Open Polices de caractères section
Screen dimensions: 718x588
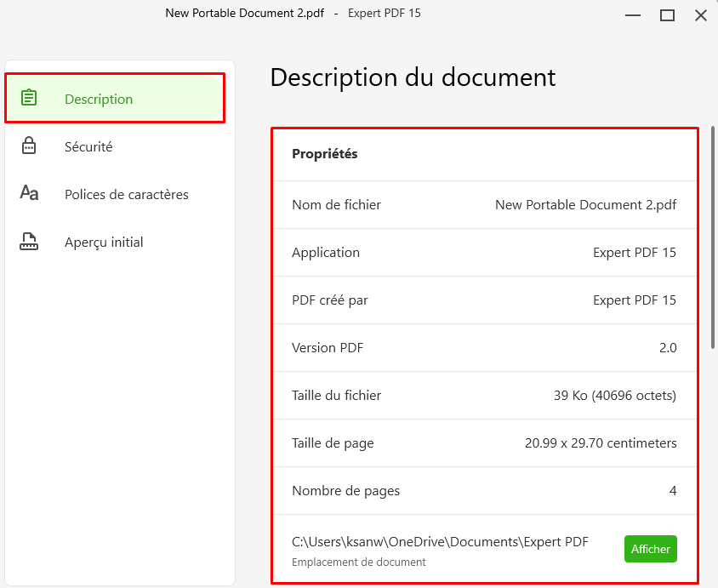click(x=115, y=194)
